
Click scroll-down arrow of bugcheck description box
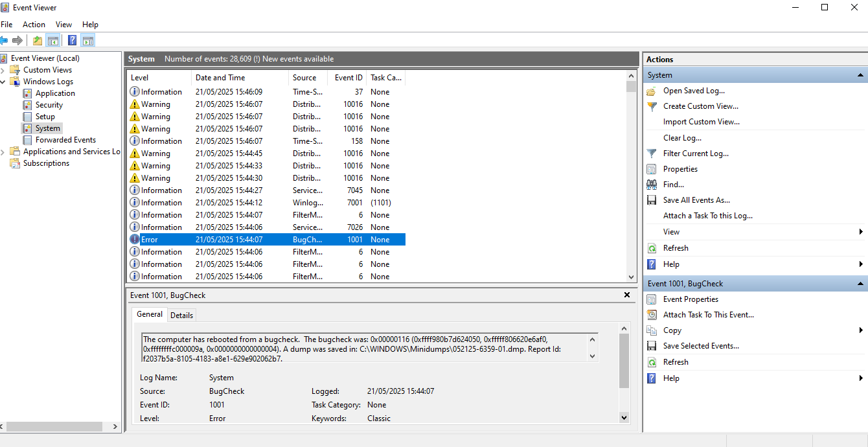click(591, 356)
